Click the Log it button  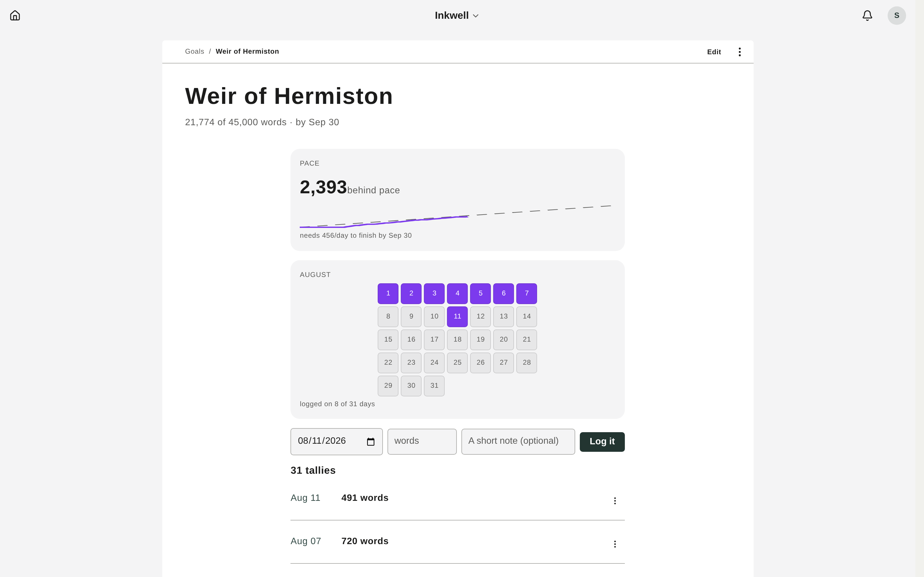[x=602, y=441]
